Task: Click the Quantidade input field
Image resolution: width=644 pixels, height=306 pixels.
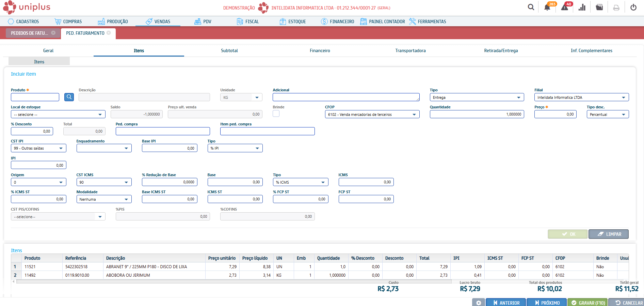Action: point(477,114)
